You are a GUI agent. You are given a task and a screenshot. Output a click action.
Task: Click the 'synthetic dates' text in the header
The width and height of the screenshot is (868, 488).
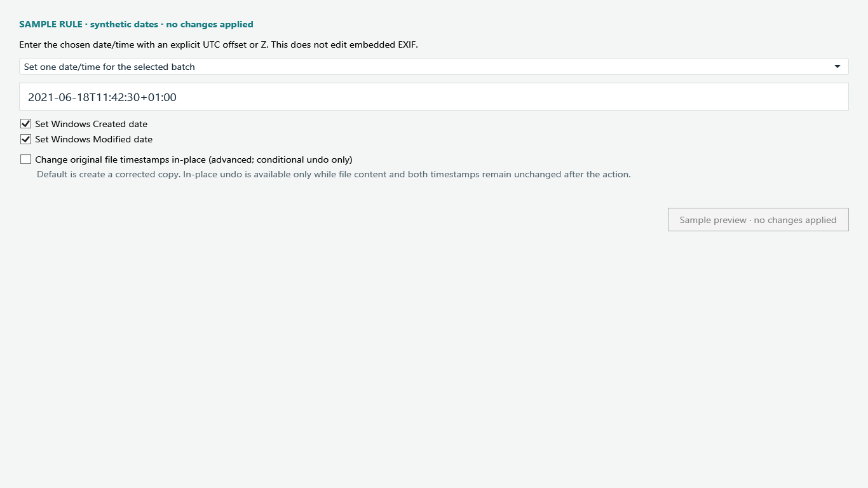124,24
